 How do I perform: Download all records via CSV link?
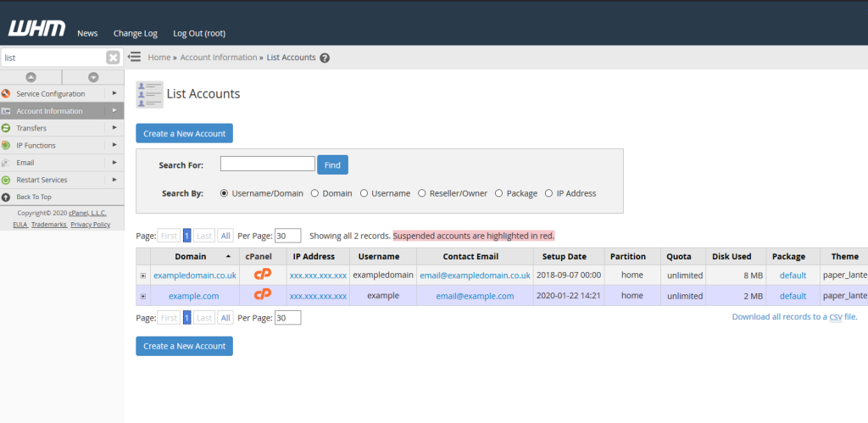(794, 317)
